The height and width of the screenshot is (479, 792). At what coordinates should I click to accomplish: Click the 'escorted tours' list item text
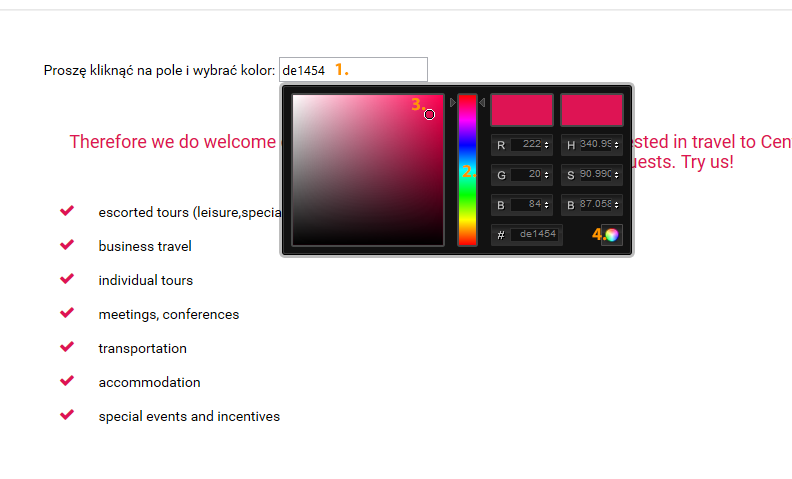tap(190, 213)
